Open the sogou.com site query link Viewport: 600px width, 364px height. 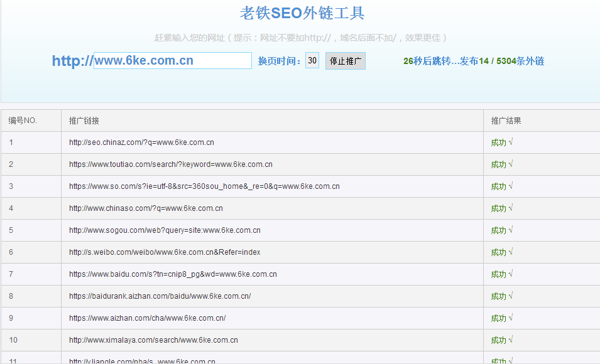tap(165, 230)
